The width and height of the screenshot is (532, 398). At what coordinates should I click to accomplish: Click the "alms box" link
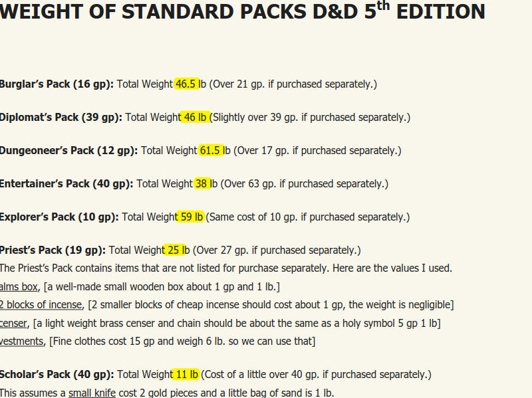[19, 287]
